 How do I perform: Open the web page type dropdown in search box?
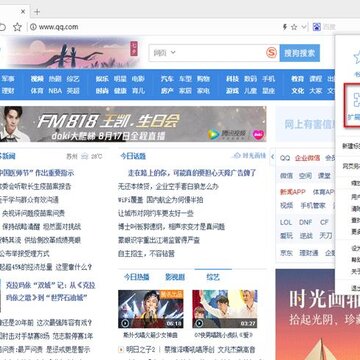(164, 53)
